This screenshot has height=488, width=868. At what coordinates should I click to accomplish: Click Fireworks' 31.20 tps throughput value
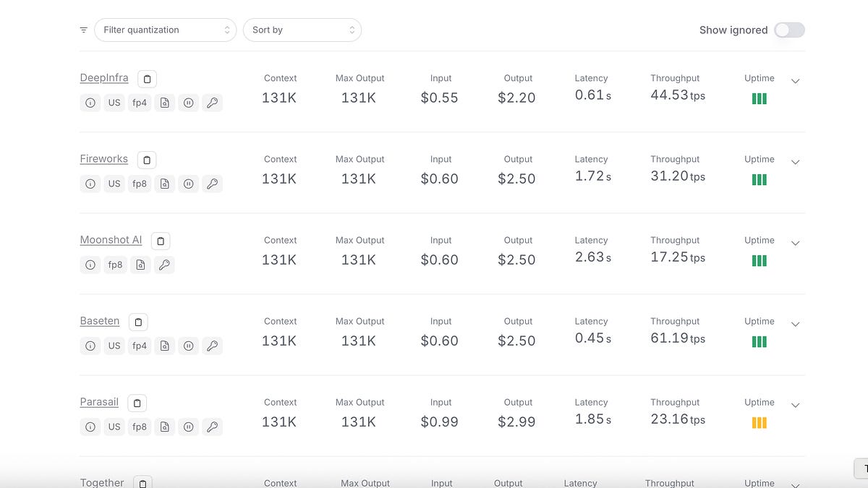tap(678, 176)
